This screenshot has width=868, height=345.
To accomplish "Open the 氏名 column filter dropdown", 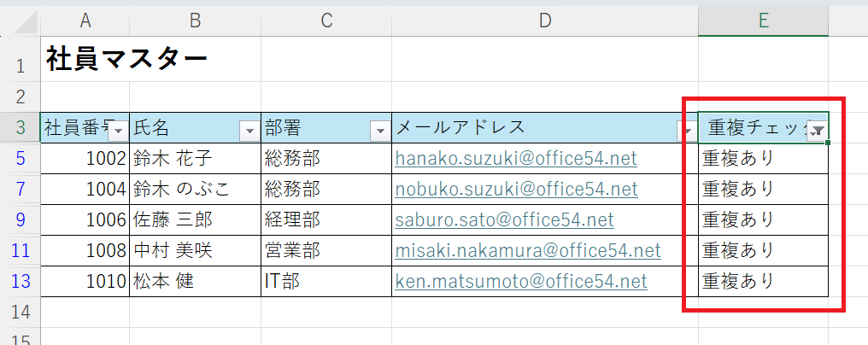I will pyautogui.click(x=249, y=132).
